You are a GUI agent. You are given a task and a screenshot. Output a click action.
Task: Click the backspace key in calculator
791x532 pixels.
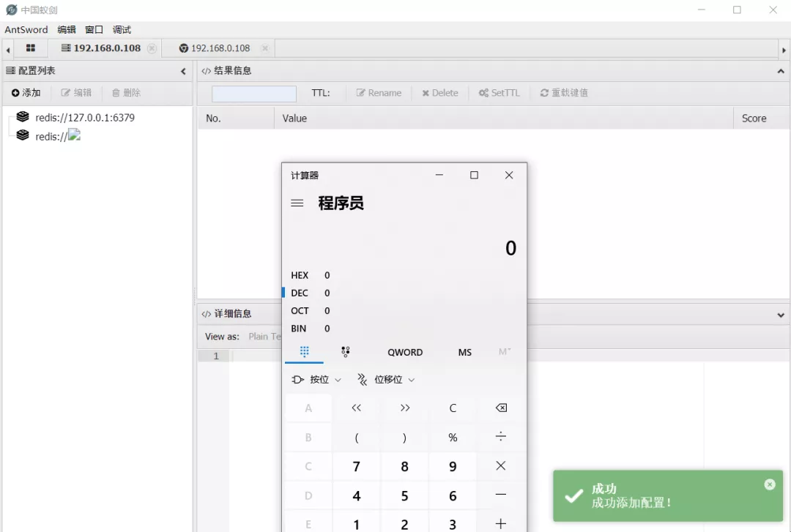[501, 408]
